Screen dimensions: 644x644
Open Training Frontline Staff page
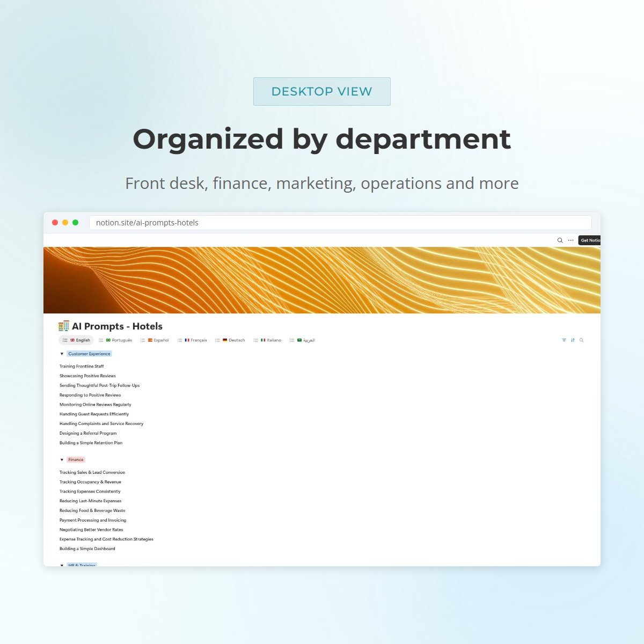82,367
